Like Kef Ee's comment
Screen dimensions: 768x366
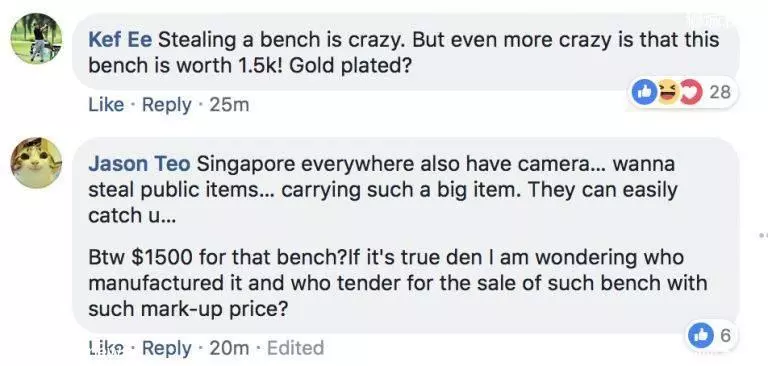point(106,104)
